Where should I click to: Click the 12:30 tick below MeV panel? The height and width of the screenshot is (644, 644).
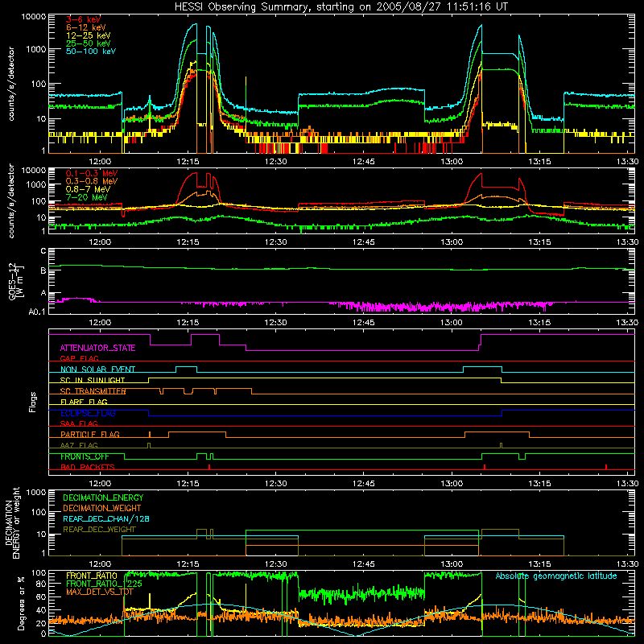click(275, 242)
